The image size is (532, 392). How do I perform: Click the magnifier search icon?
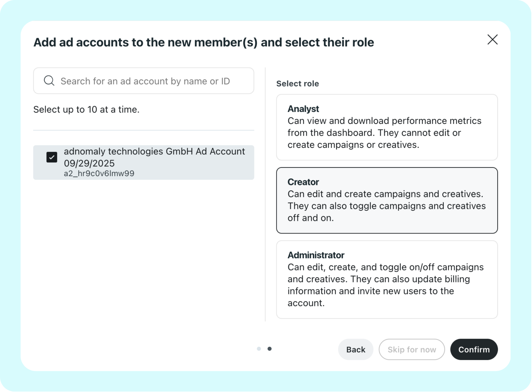click(x=49, y=81)
